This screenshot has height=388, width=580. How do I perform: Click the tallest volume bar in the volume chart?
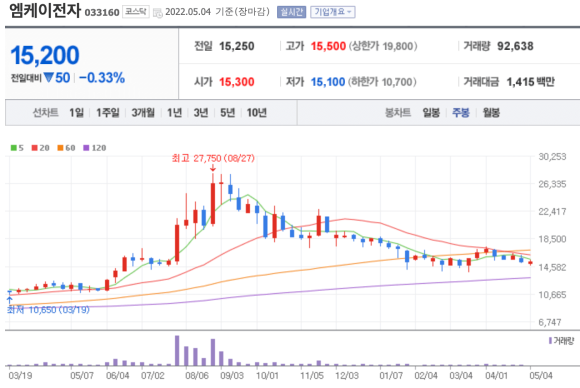pyautogui.click(x=177, y=351)
